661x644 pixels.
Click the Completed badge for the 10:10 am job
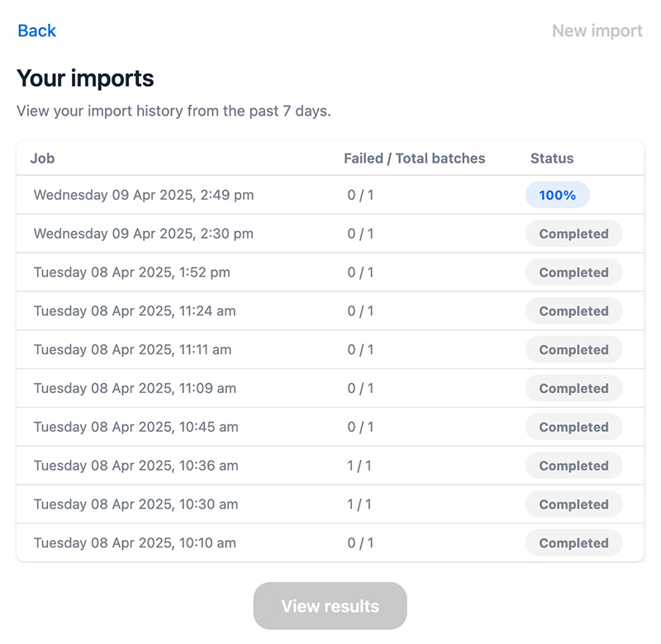573,543
